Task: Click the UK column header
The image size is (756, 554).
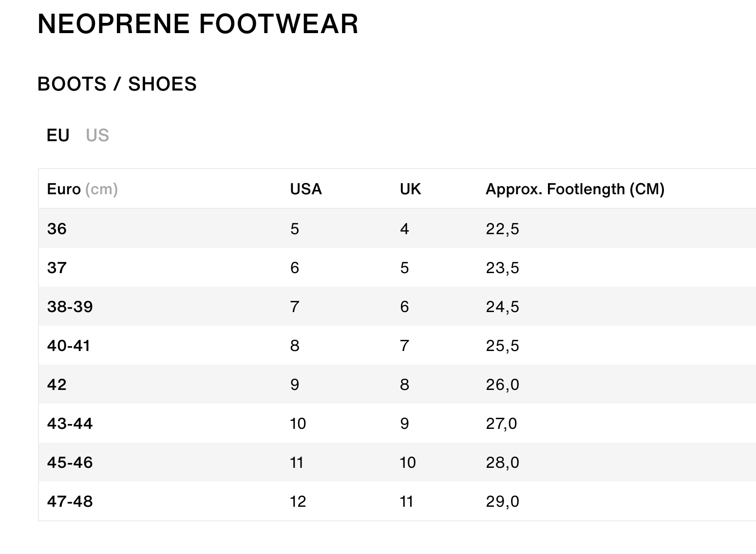Action: point(410,189)
